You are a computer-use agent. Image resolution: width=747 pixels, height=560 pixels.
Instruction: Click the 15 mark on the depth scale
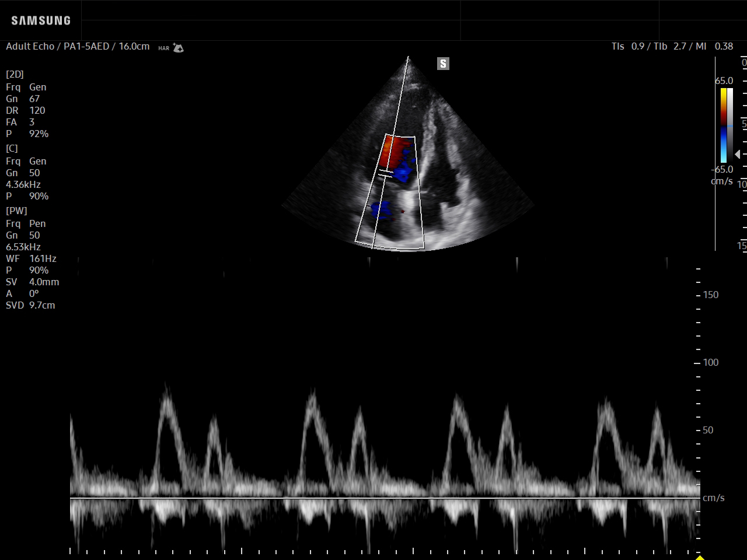[742, 246]
